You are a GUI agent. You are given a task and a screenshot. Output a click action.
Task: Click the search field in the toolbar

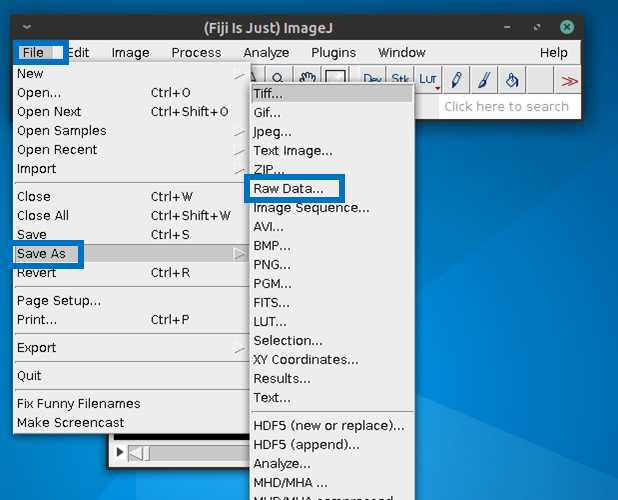point(509,106)
